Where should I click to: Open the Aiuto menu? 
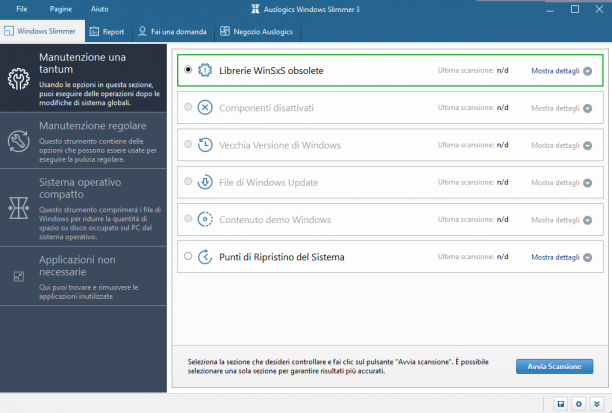click(100, 9)
